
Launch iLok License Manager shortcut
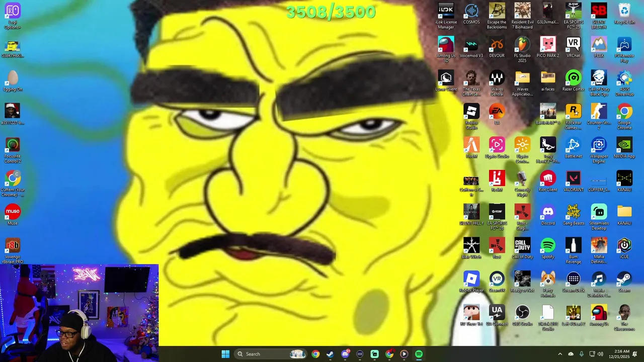446,16
